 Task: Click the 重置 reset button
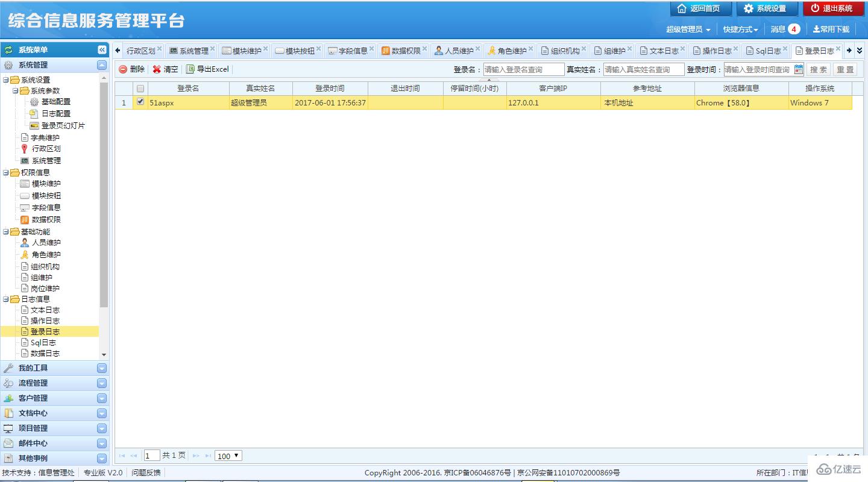tap(845, 70)
